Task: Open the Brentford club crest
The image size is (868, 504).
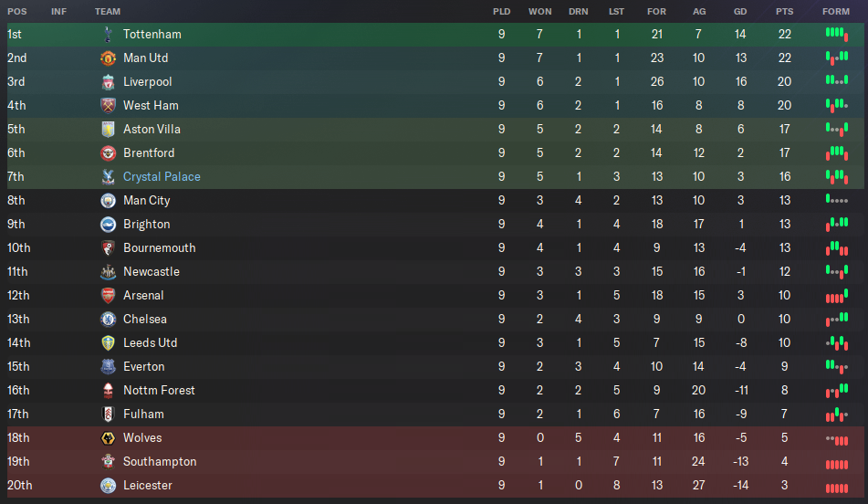Action: point(108,152)
